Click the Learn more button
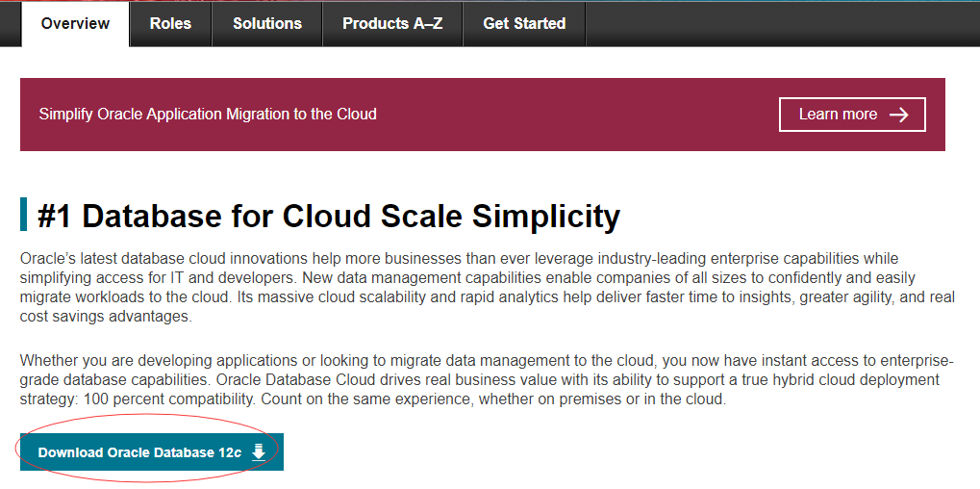 852,115
